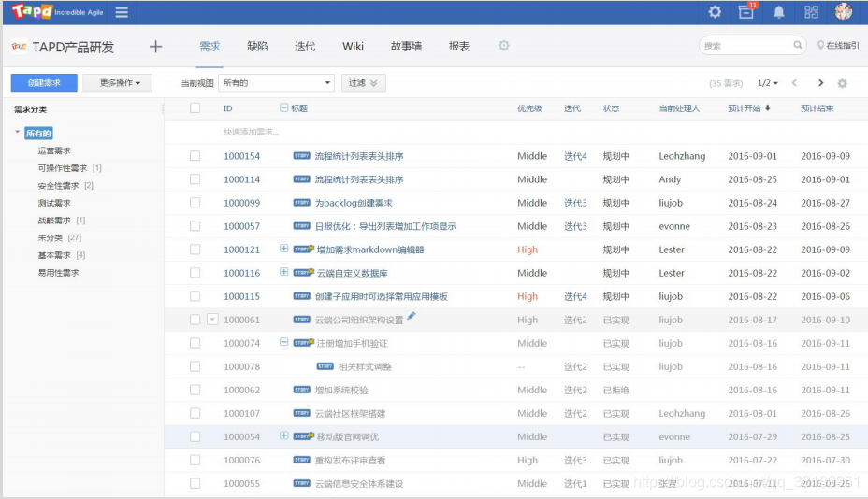This screenshot has width=868, height=499.
Task: Click the plus icon next to TAPD产品研发
Action: tap(155, 47)
